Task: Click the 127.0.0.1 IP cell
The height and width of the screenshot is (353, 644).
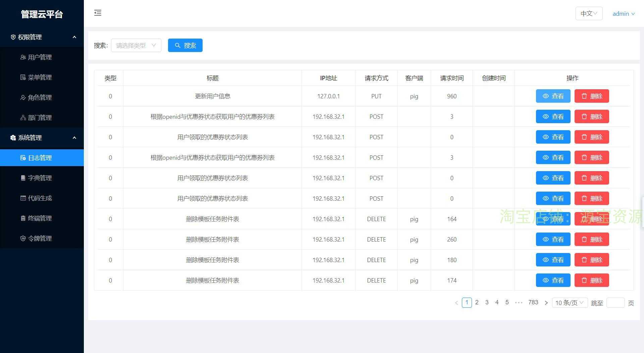Action: pyautogui.click(x=328, y=96)
